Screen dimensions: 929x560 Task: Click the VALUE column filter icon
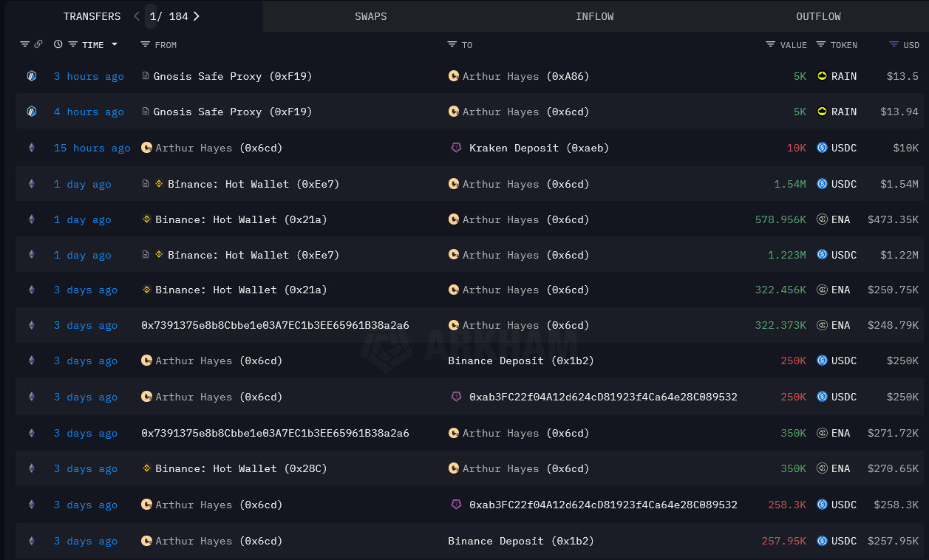[771, 44]
